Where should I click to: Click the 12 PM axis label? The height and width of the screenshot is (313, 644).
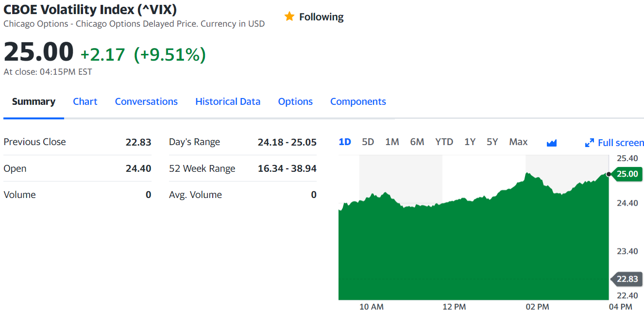click(x=454, y=307)
